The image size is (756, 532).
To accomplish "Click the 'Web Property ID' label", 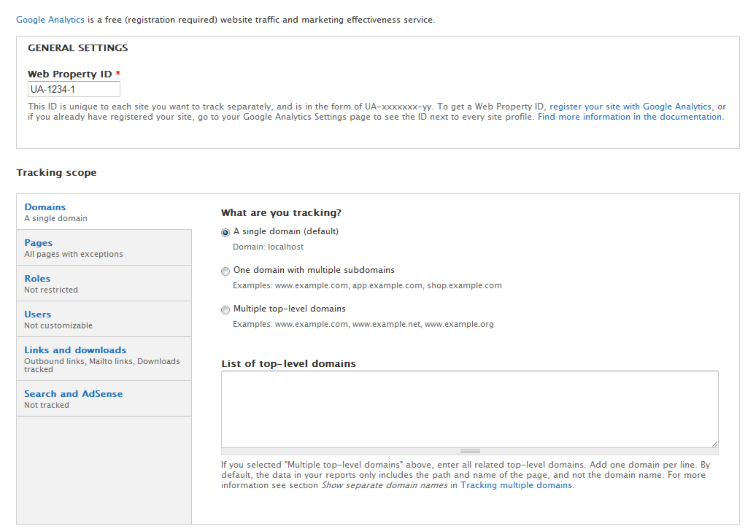I will [70, 74].
